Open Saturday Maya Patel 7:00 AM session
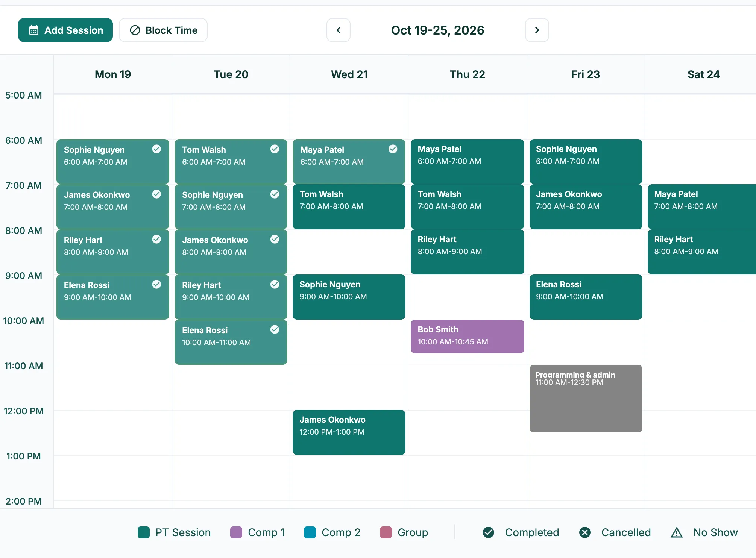The height and width of the screenshot is (558, 756). click(x=702, y=207)
